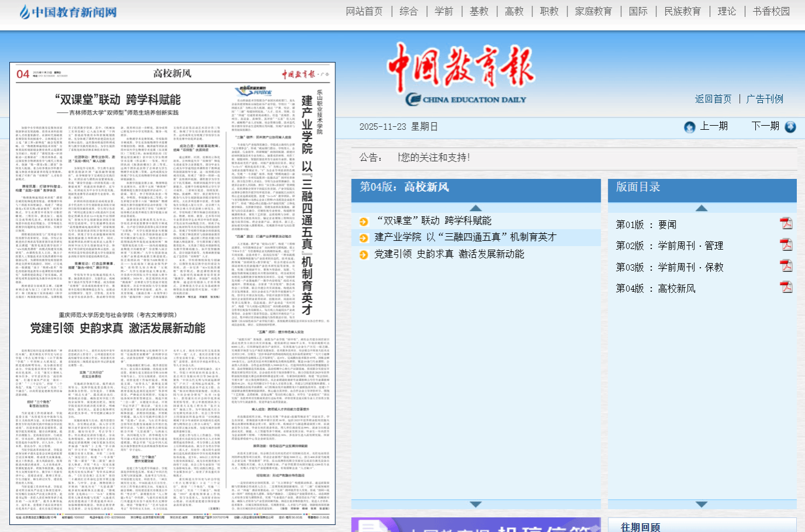The image size is (805, 532).
Task: Click the 中国教育新闻网 logo
Action: [68, 12]
